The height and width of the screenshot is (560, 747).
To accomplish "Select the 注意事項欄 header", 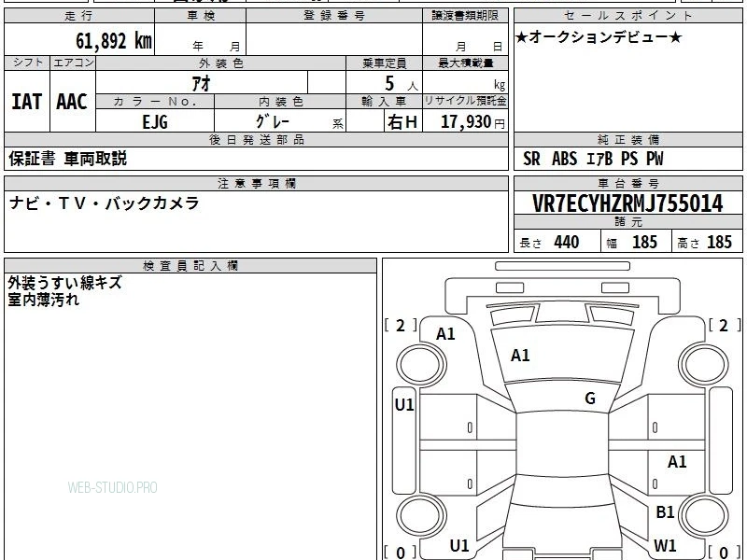I will point(256,183).
